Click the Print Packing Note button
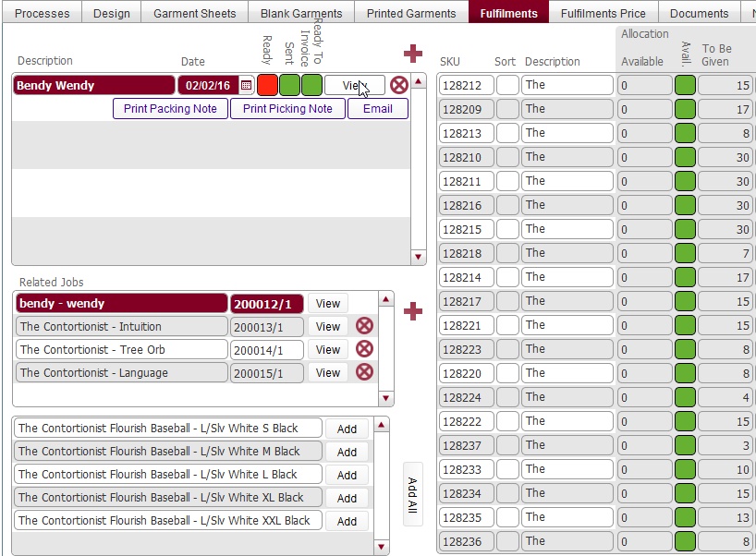Screen dimensions: 756x556 tap(170, 109)
